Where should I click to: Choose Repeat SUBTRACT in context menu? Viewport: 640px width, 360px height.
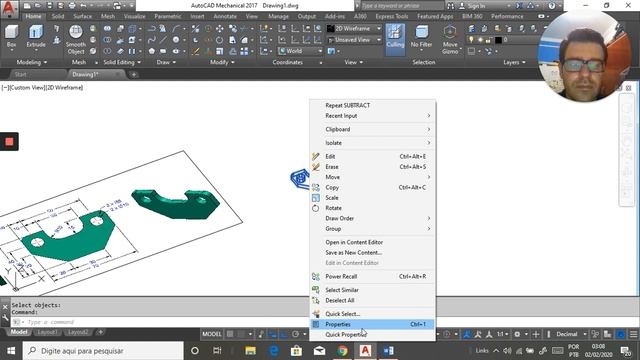click(x=372, y=105)
